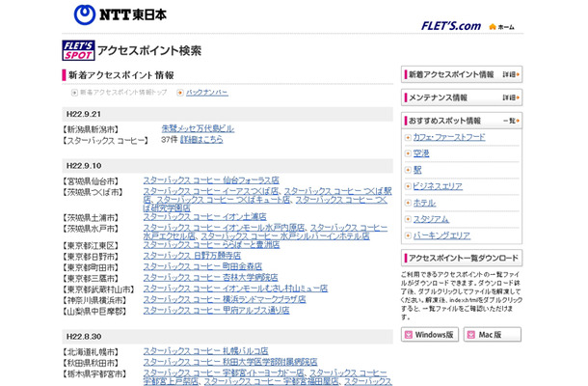Open スターバックス コーヒー 町田金森店 link
This screenshot has width=588, height=386.
click(202, 266)
